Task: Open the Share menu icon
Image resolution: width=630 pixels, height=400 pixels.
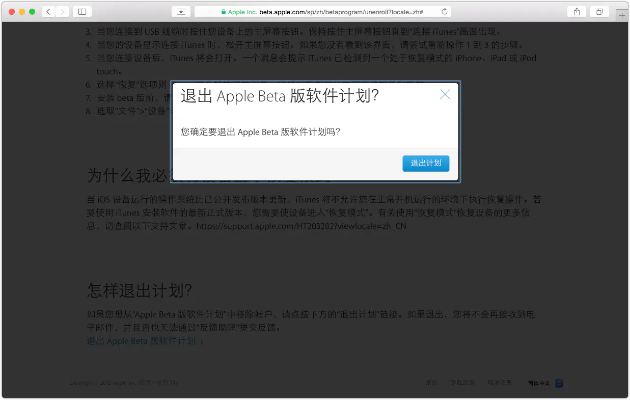Action: pyautogui.click(x=577, y=11)
